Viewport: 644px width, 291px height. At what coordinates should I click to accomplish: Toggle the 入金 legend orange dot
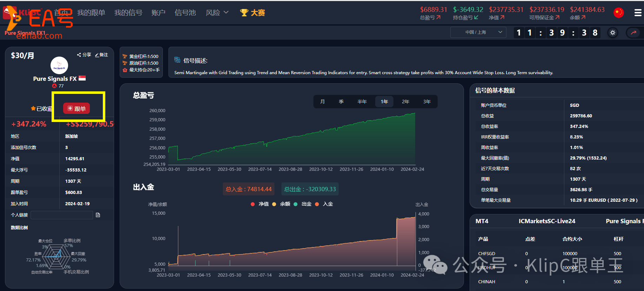pos(317,204)
